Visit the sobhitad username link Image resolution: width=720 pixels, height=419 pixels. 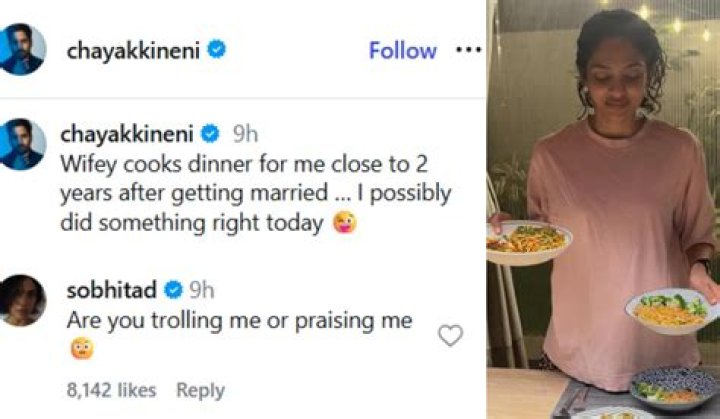tap(112, 290)
